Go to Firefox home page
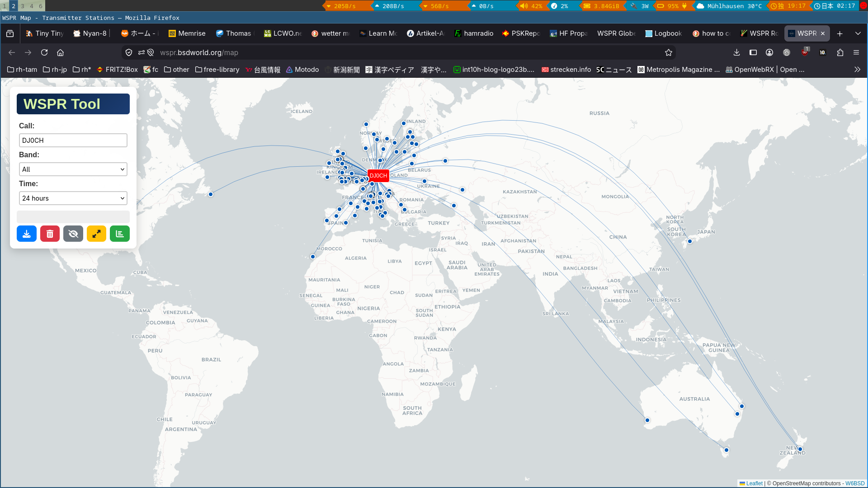The width and height of the screenshot is (868, 488). pos(60,52)
